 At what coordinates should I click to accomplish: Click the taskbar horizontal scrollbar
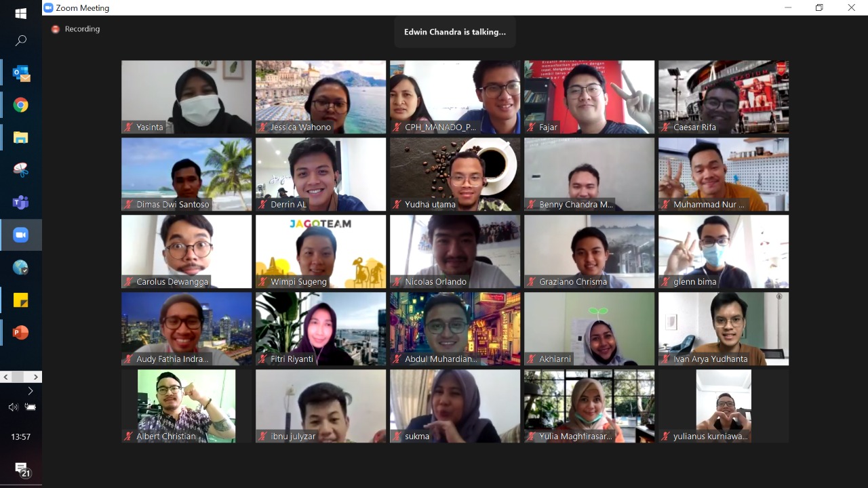point(21,377)
